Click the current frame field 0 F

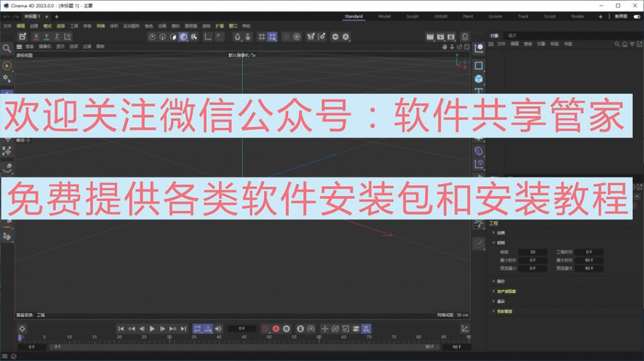point(241,328)
